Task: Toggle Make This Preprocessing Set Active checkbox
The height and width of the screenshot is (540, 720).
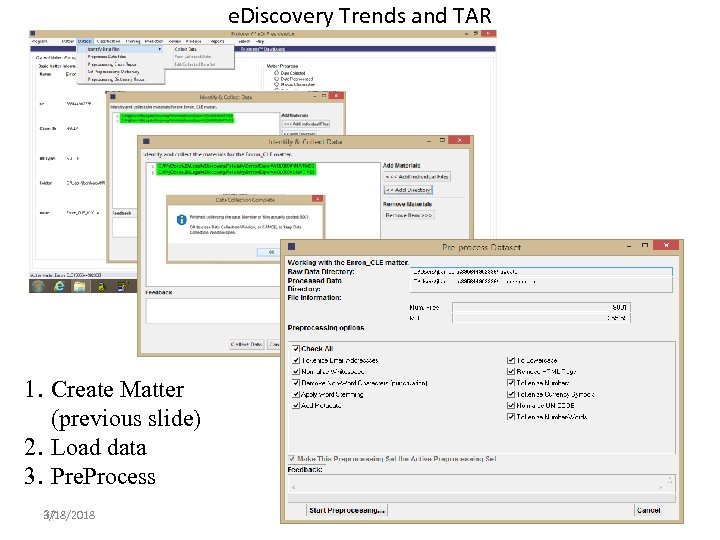Action: pyautogui.click(x=292, y=458)
